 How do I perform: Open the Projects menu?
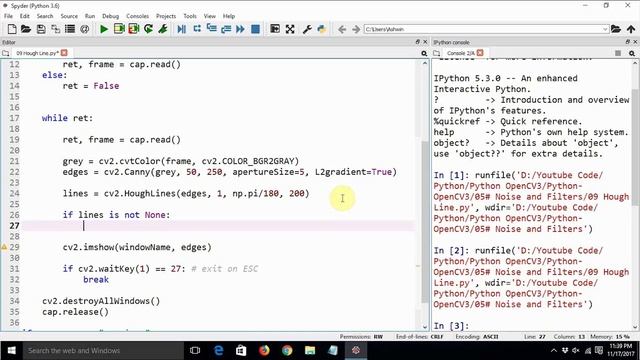click(x=166, y=16)
